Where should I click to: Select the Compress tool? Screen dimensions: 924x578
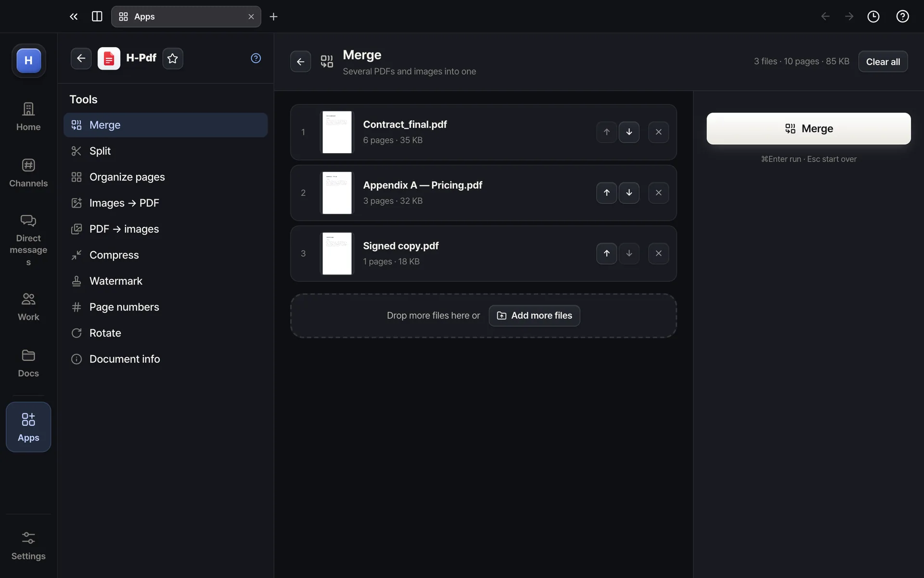click(x=166, y=255)
